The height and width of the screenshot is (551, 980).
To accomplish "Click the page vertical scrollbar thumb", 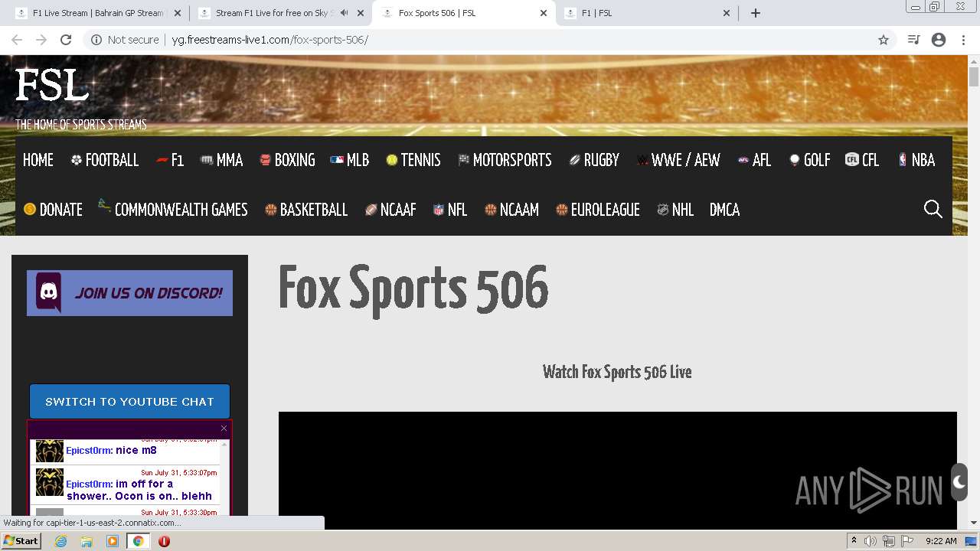I will 974,77.
